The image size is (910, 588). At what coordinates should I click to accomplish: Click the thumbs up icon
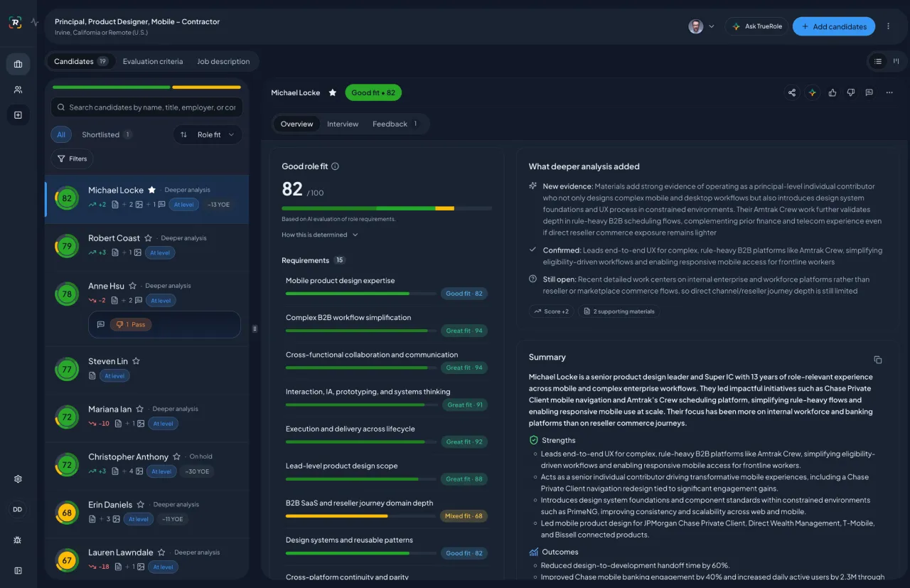[833, 92]
